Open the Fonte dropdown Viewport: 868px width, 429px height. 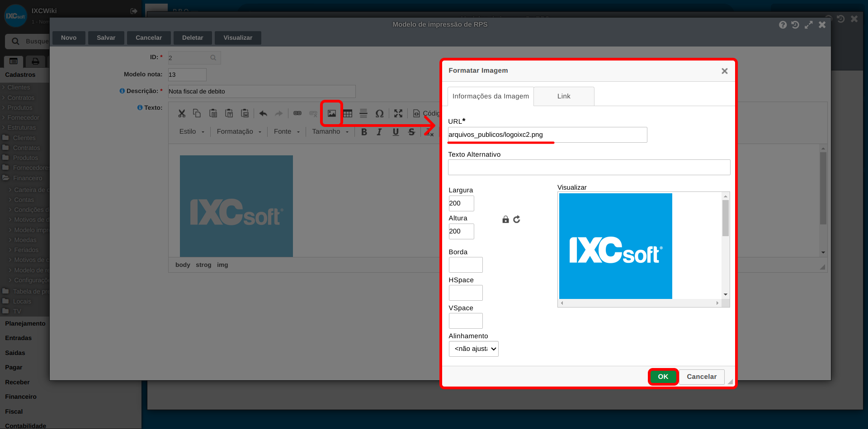click(287, 131)
